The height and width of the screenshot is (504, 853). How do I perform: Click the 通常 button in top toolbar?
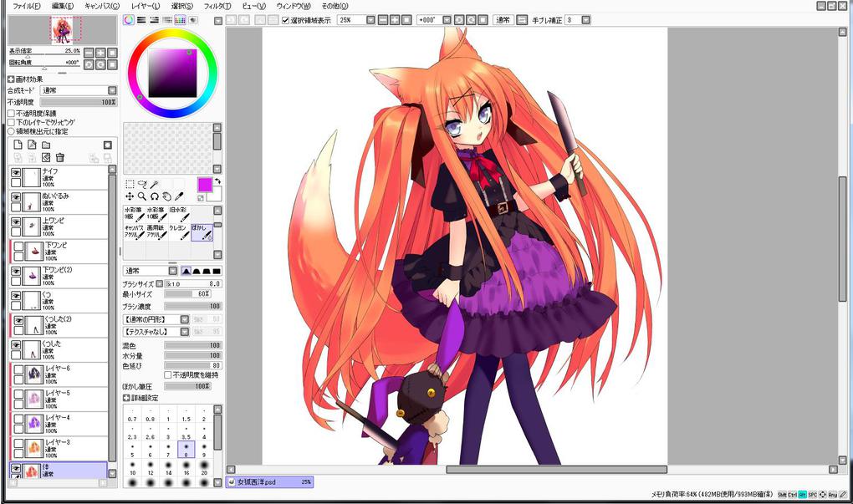503,20
